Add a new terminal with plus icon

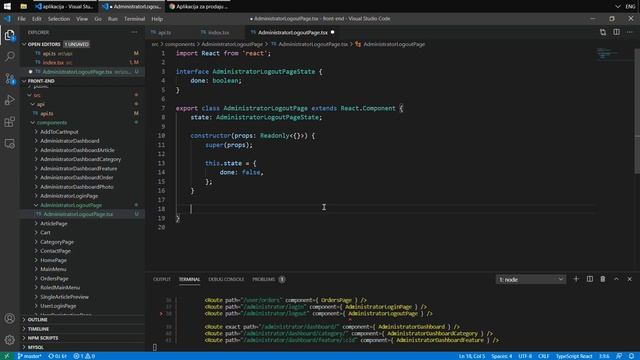576,279
